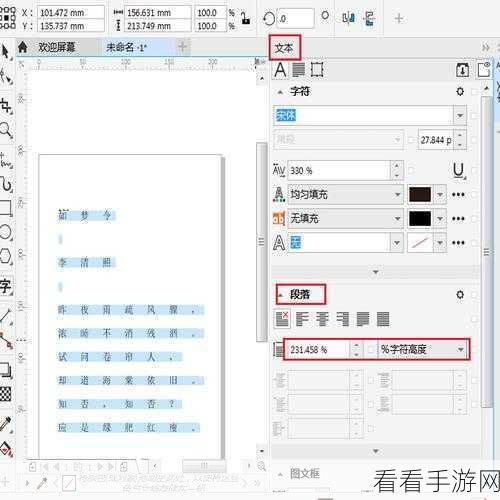Click the lock aspect ratio icon
Image resolution: width=500 pixels, height=500 pixels.
pyautogui.click(x=246, y=18)
